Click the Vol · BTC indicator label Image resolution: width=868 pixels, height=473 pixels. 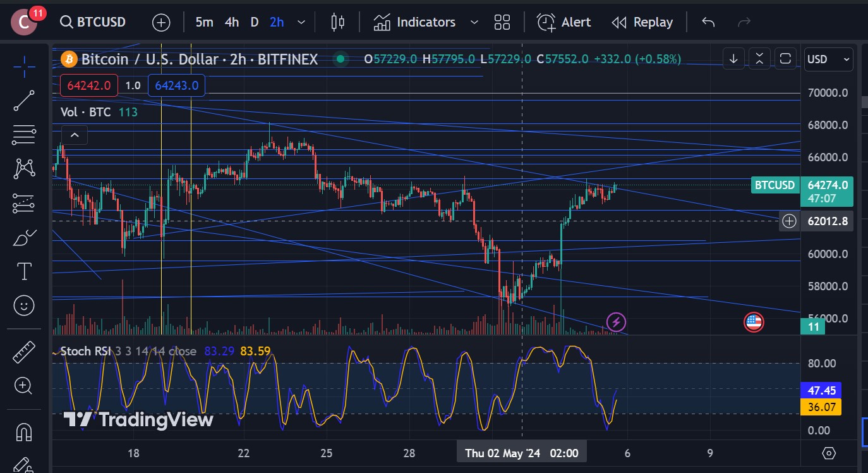tap(85, 112)
